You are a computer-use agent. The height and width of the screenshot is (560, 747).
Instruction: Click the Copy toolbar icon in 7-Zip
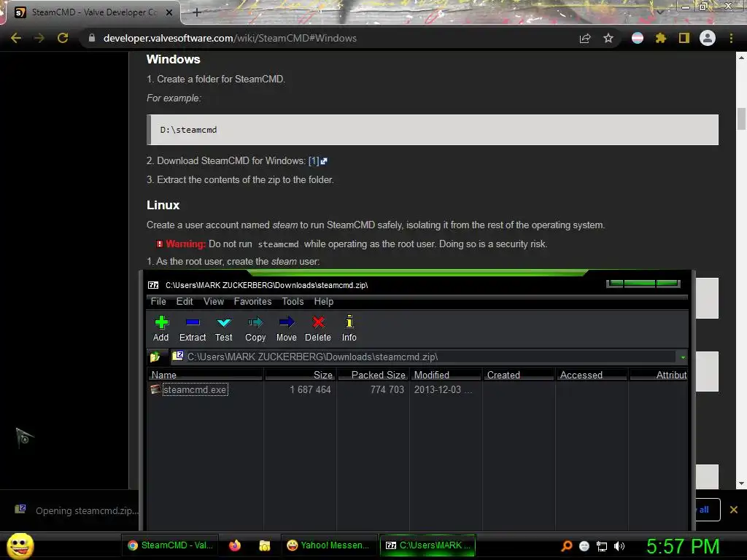(255, 329)
